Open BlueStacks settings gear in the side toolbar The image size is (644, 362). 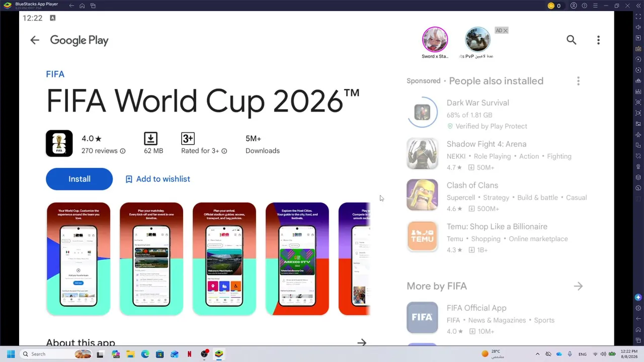[638, 308]
